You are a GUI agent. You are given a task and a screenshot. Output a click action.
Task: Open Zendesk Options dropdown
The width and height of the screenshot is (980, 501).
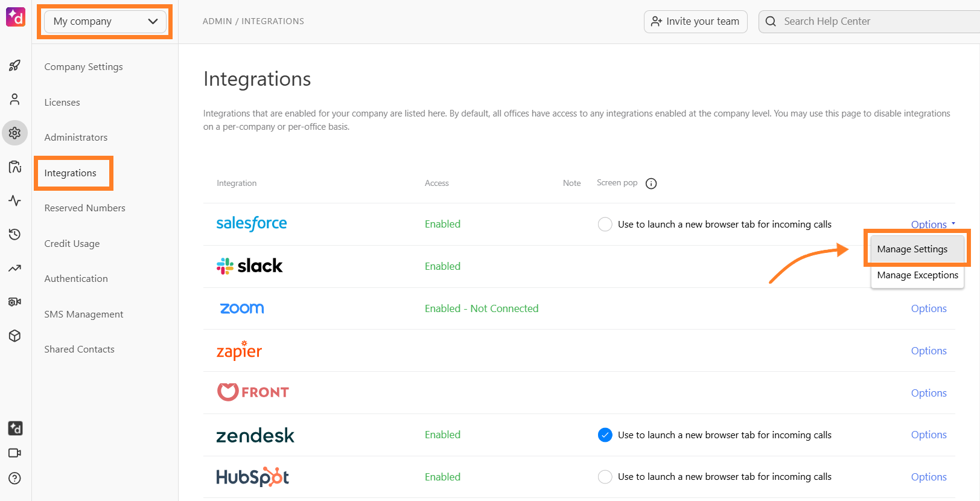(929, 435)
